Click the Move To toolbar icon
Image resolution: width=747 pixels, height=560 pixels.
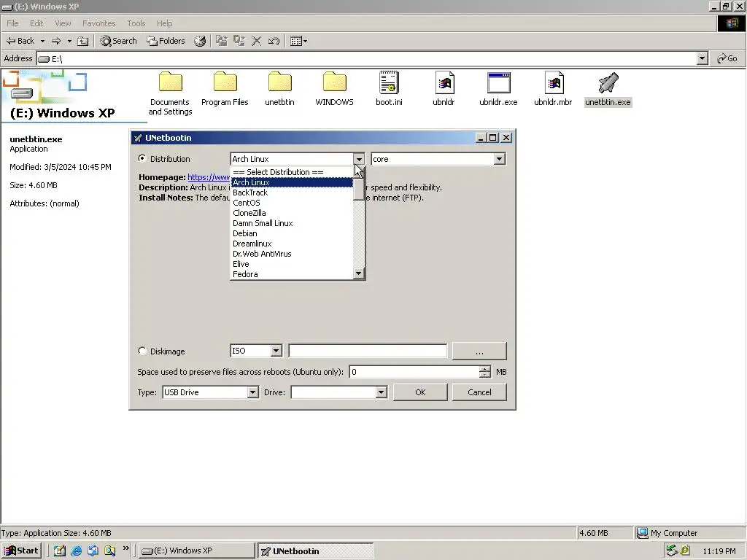point(222,41)
